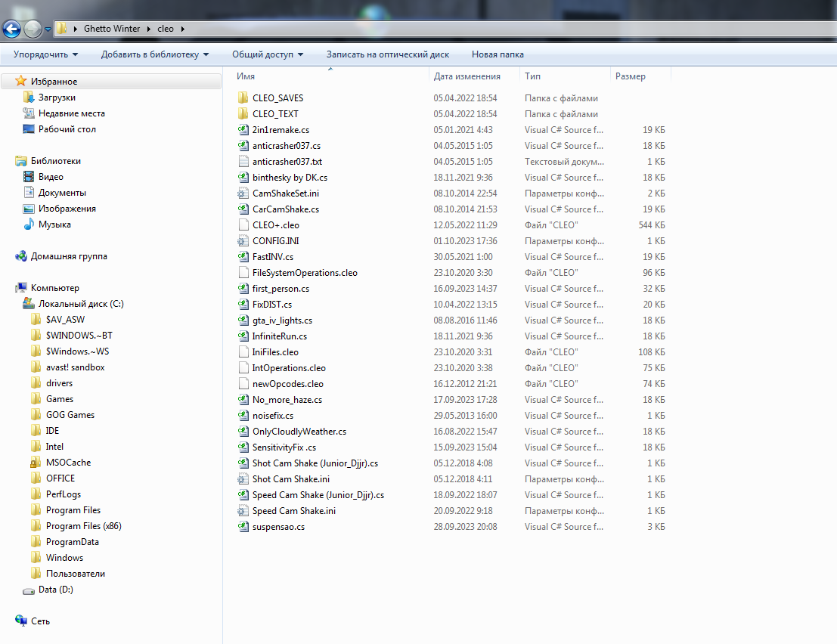This screenshot has height=644, width=837.
Task: Create a new folder with Новая папка
Action: coord(497,54)
